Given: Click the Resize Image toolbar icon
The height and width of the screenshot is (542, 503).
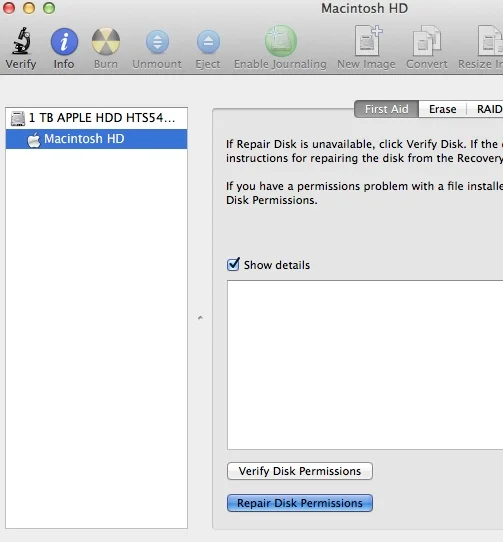Looking at the screenshot, I should pyautogui.click(x=490, y=41).
